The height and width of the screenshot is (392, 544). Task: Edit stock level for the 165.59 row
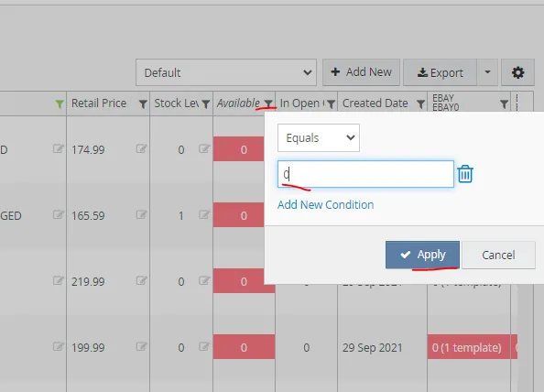tap(203, 214)
